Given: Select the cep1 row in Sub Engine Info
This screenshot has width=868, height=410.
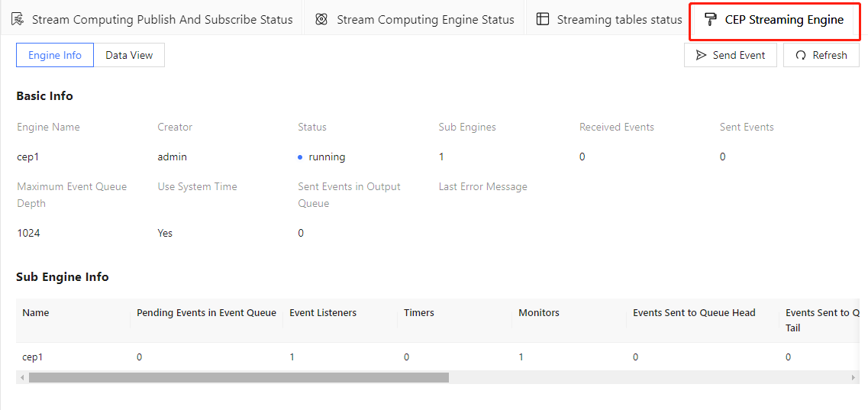Looking at the screenshot, I should (33, 357).
